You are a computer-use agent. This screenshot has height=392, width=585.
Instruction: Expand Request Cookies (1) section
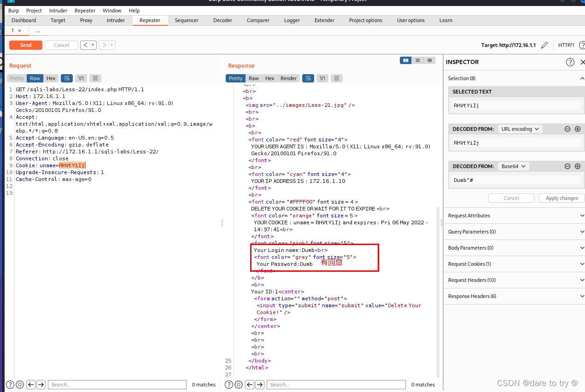(514, 264)
